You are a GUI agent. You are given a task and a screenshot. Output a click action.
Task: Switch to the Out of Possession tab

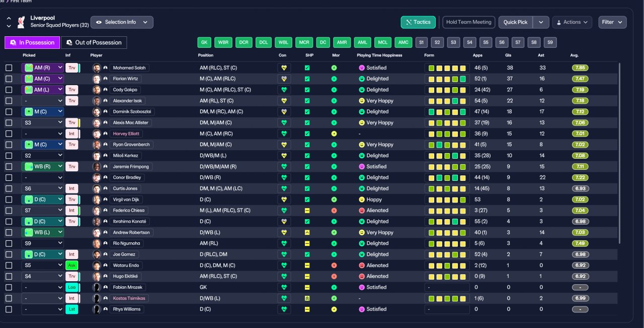click(x=94, y=43)
